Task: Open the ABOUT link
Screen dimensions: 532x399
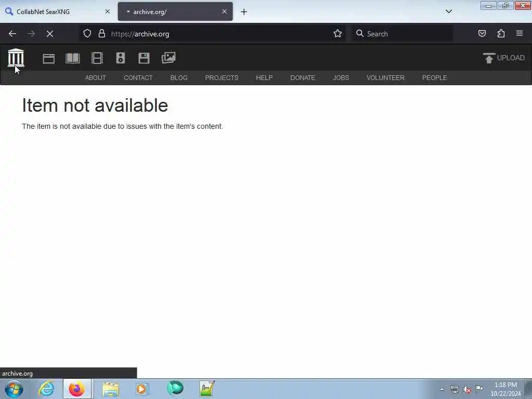Action: (96, 78)
